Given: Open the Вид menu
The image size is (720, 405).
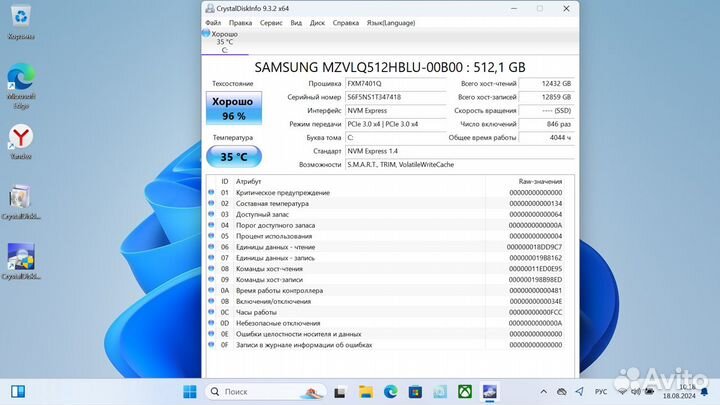Looking at the screenshot, I should tap(296, 22).
